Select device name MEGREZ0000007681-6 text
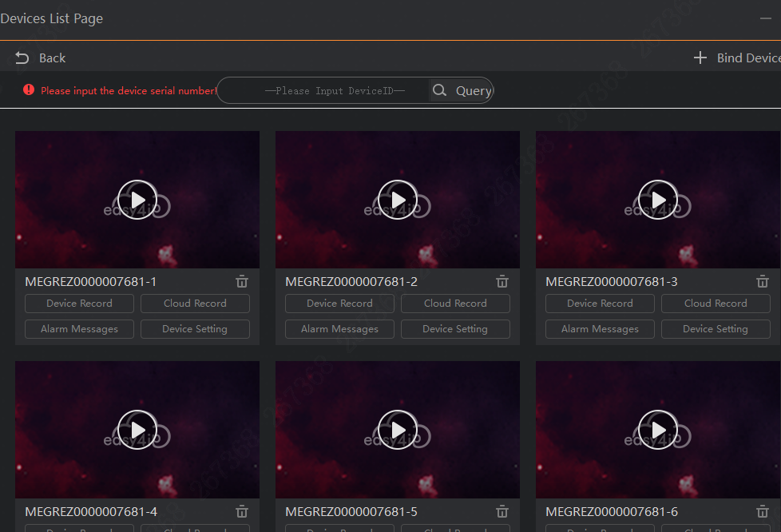This screenshot has height=532, width=781. 611,512
